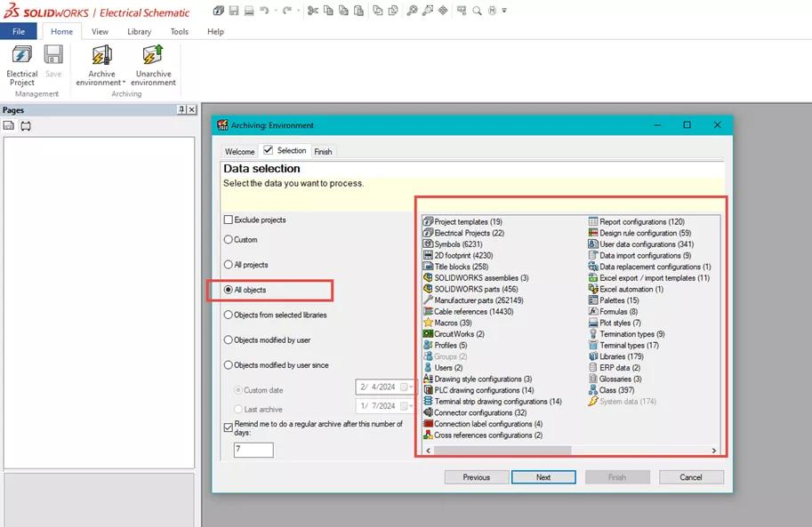
Task: Click the Next button
Action: point(543,477)
